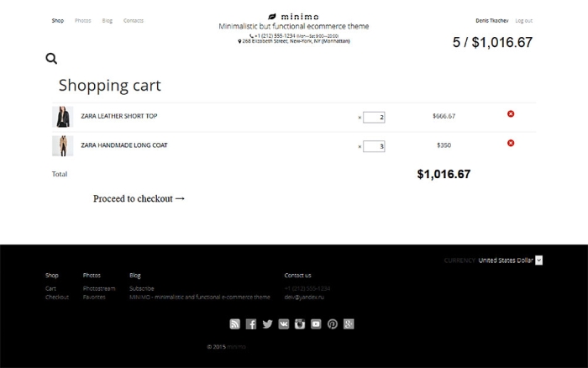
Task: Open the Photos menu in header
Action: pyautogui.click(x=82, y=20)
